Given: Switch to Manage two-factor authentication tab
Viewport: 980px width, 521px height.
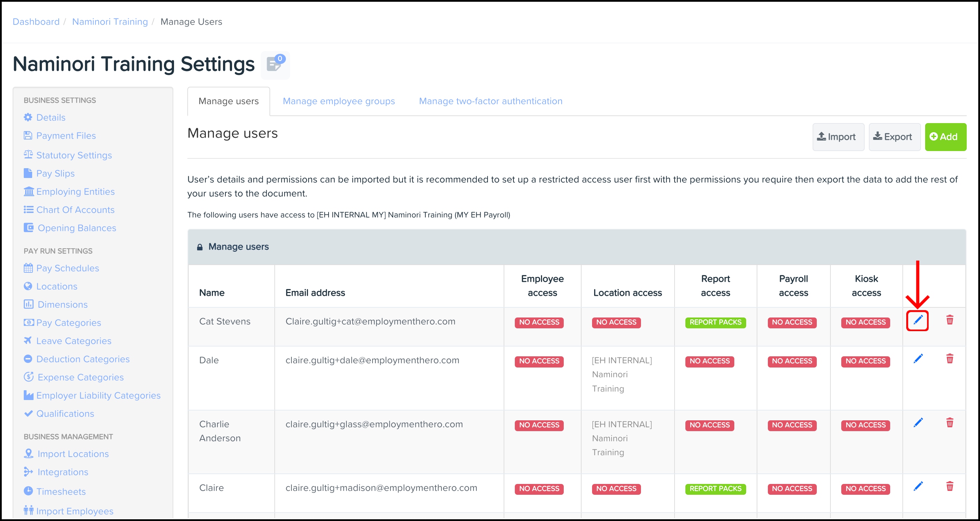Looking at the screenshot, I should point(490,101).
